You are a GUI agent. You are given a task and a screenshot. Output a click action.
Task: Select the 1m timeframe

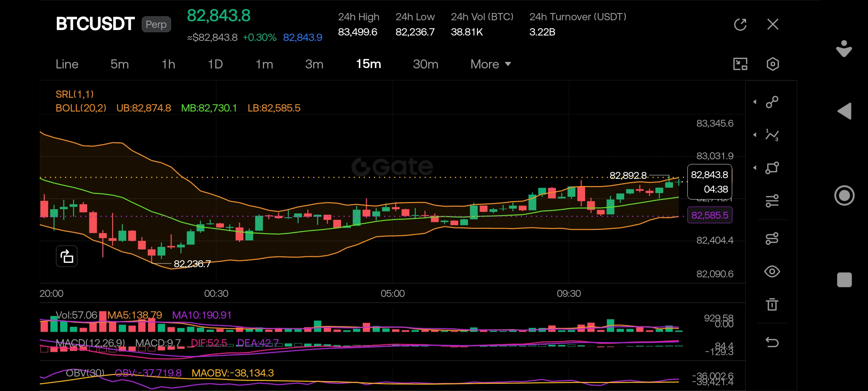[264, 64]
